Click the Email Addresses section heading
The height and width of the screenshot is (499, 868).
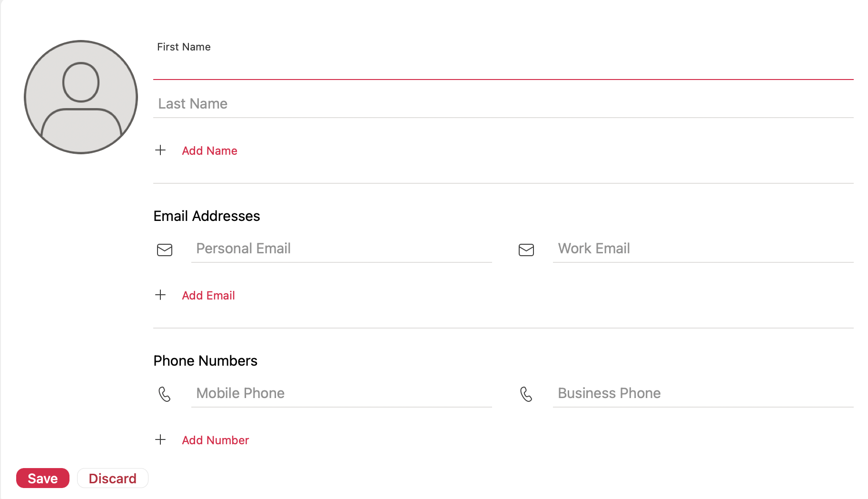(206, 216)
